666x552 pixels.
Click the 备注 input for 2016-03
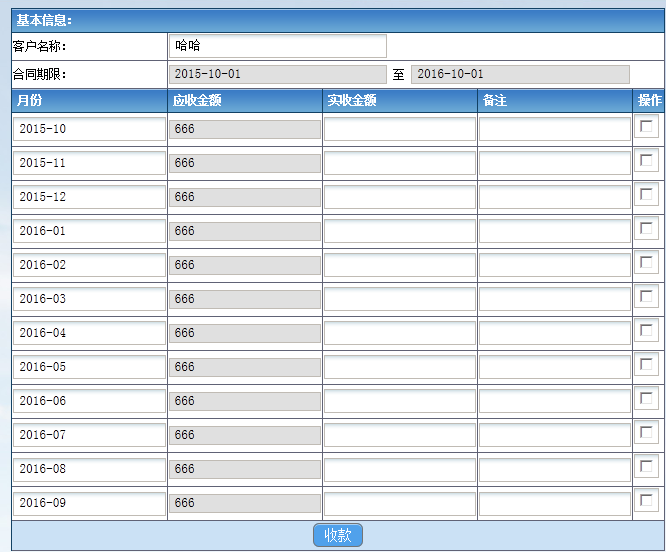tap(555, 299)
